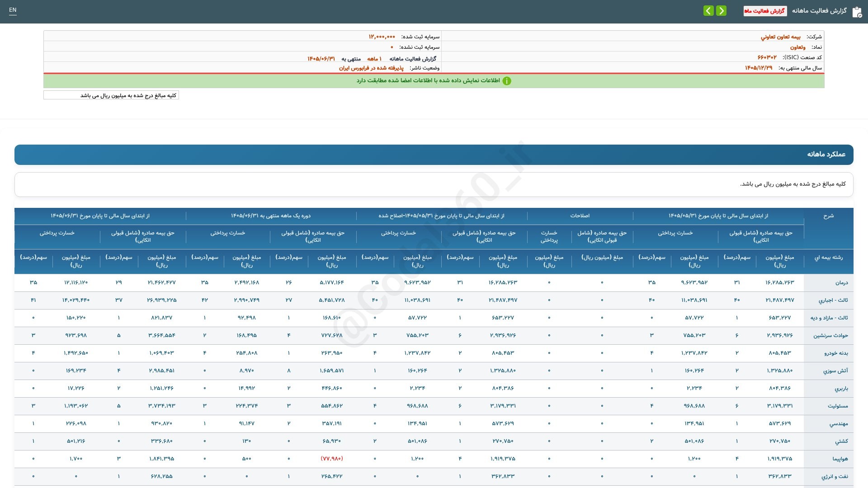The width and height of the screenshot is (868, 488).
Task: Open the گزارش فعالیت ماه report selector
Action: (765, 11)
